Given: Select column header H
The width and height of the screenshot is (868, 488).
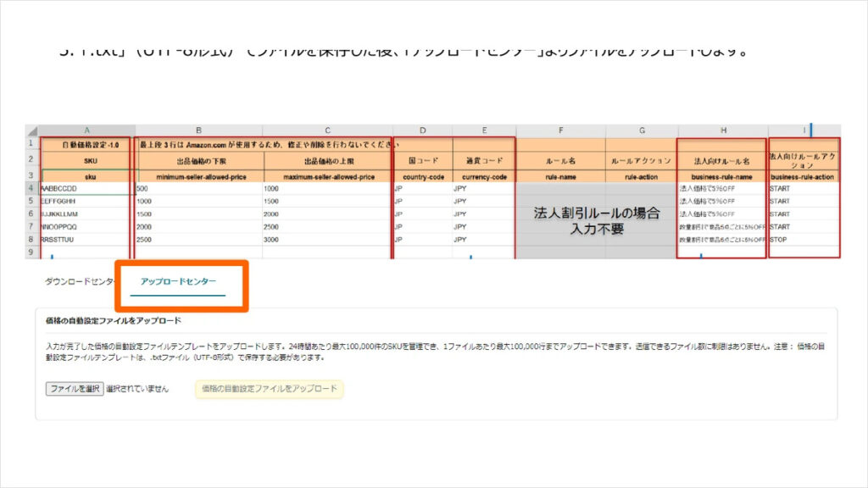Looking at the screenshot, I should (x=723, y=130).
